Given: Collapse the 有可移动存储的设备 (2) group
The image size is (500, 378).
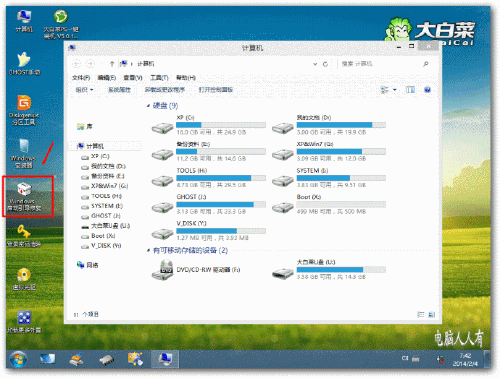Looking at the screenshot, I should pyautogui.click(x=148, y=250).
